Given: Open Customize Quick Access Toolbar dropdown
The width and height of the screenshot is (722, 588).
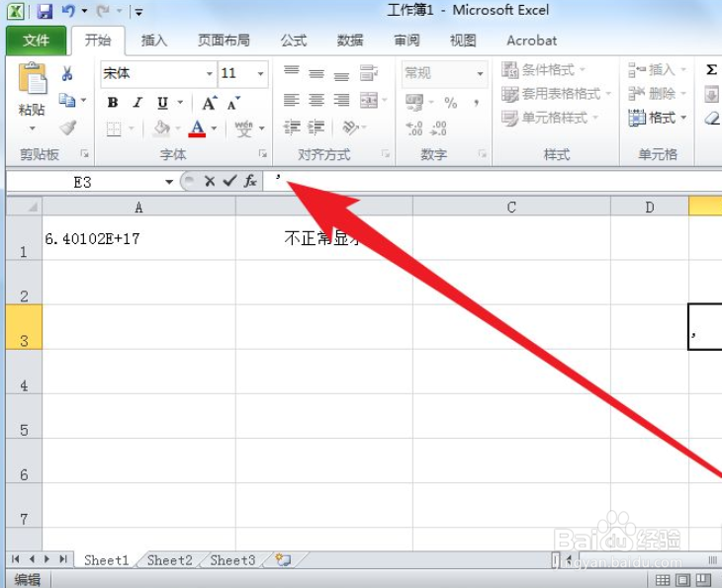Looking at the screenshot, I should click(x=138, y=13).
